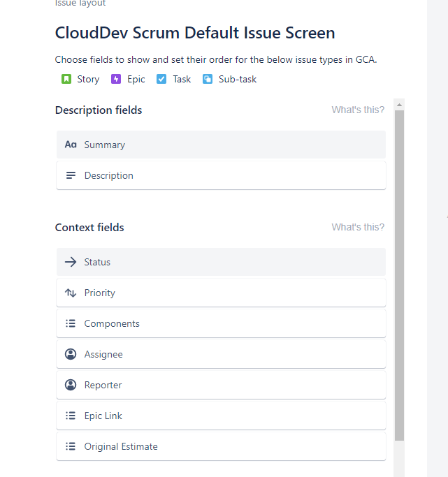Viewport: 448px width, 477px height.
Task: Click the arrow icon beside Status
Action: pyautogui.click(x=71, y=262)
